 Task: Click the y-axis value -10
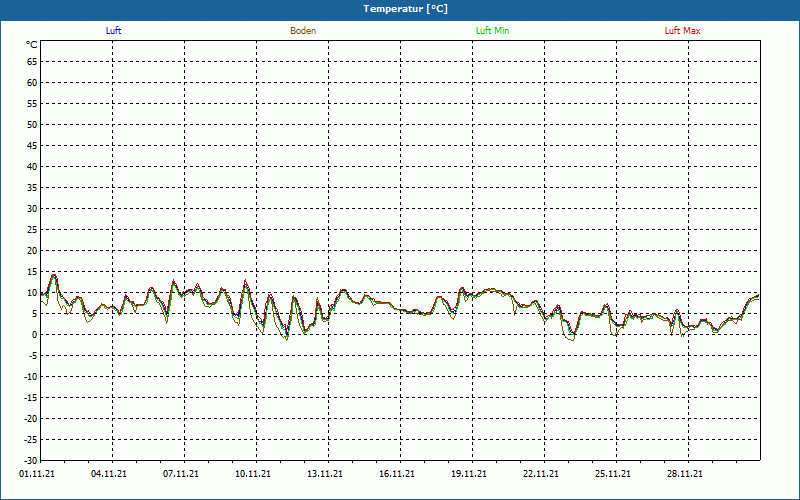31,377
